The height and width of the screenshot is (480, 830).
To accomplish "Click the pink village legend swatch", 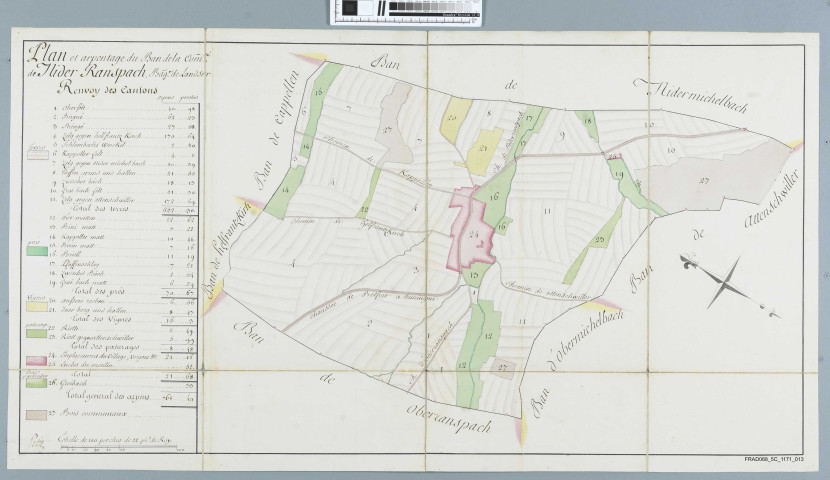I will [x=33, y=358].
